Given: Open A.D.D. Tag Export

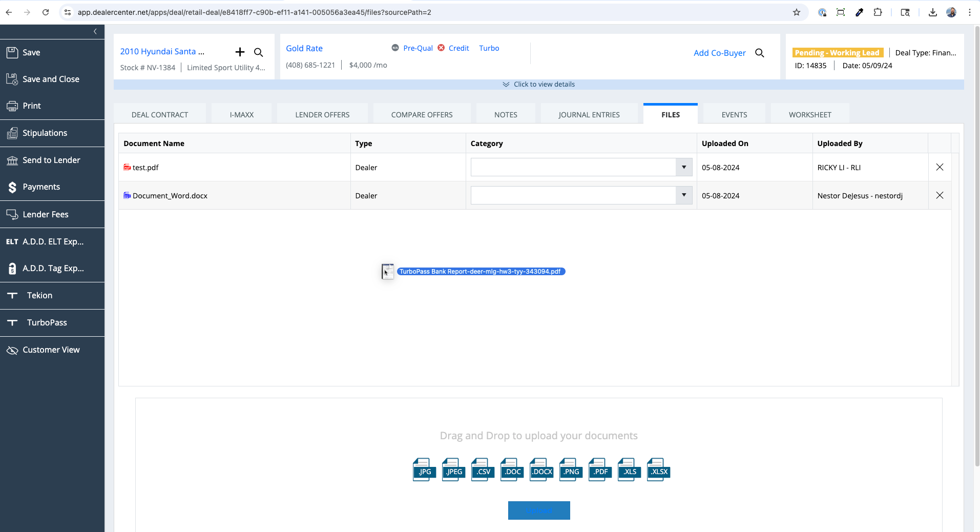Looking at the screenshot, I should click(x=53, y=268).
